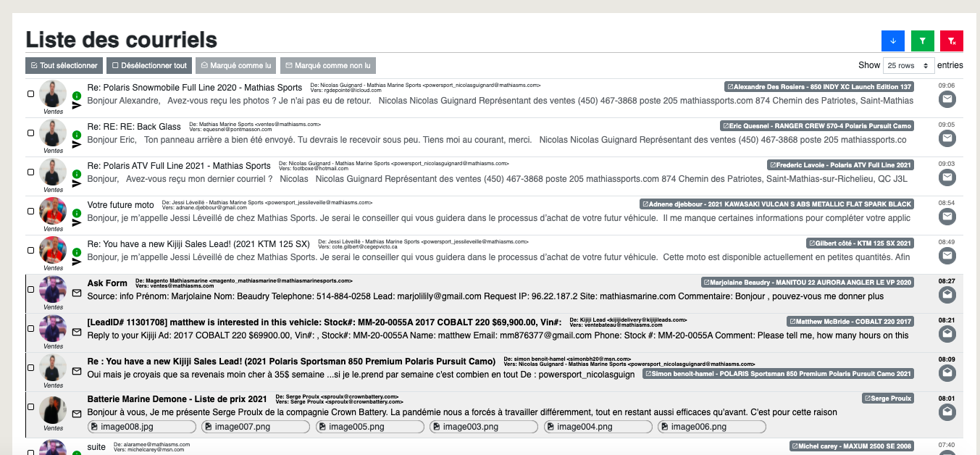Open Eric Quesnel RANGER CREW lead tag
Viewport: 980px width, 455px height.
click(817, 125)
